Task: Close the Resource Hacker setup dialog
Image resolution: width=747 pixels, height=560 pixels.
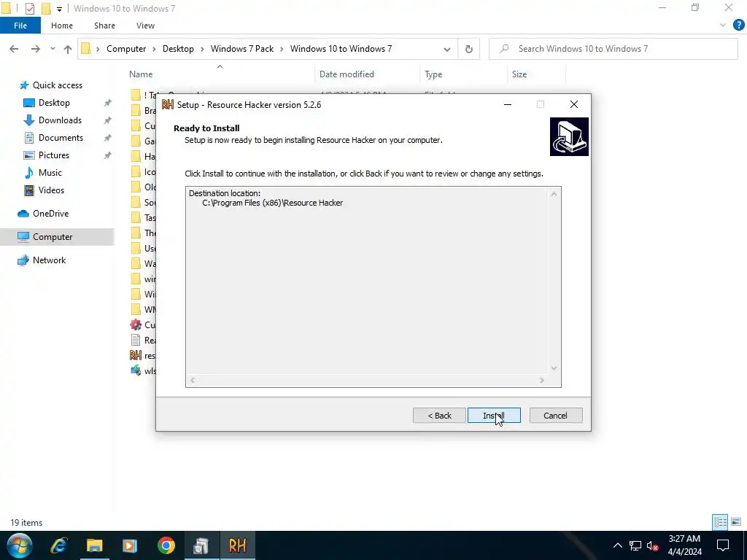Action: (x=573, y=105)
